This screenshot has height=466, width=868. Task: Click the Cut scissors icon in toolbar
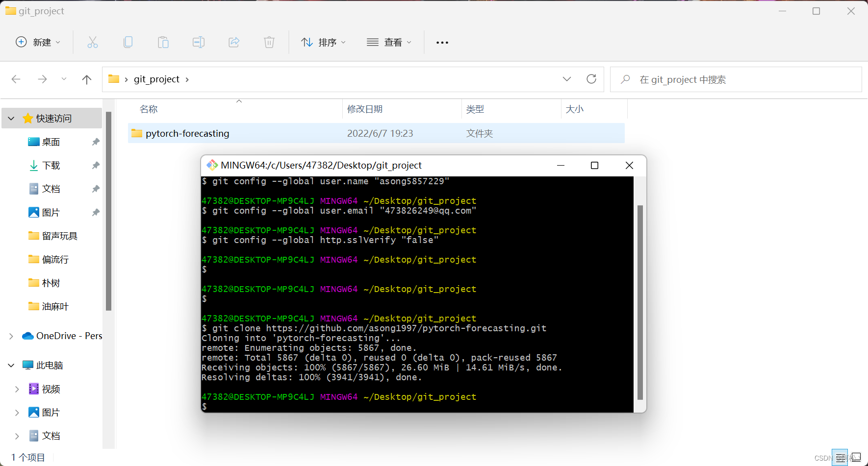coord(93,42)
